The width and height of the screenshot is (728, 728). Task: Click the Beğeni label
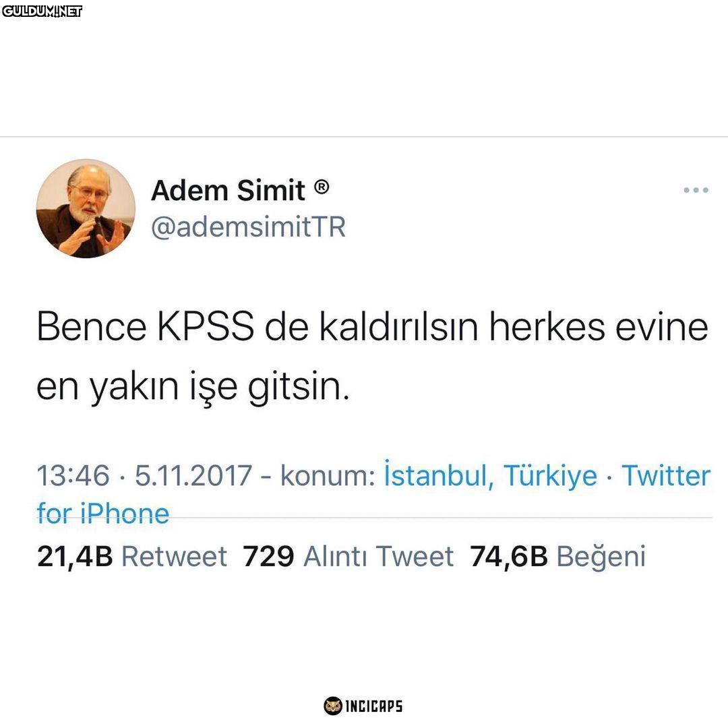tap(601, 557)
